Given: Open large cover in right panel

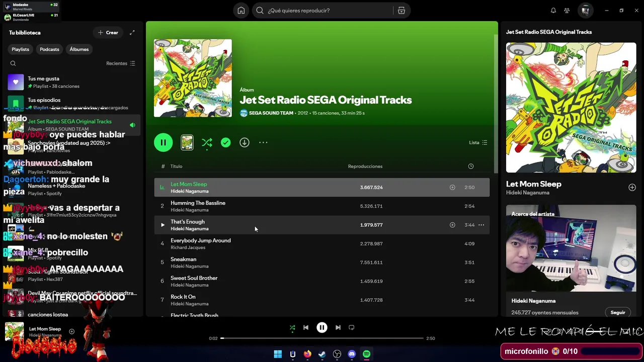Looking at the screenshot, I should click(x=571, y=108).
